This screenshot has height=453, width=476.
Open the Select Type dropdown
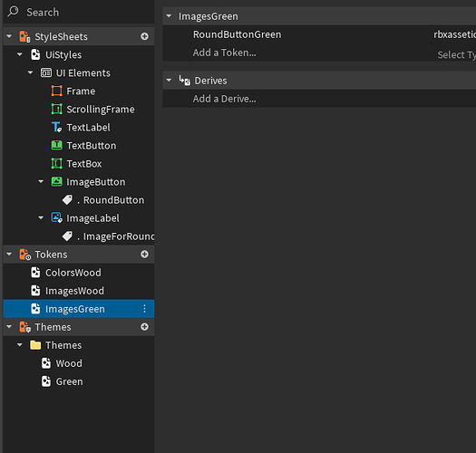[x=456, y=54]
